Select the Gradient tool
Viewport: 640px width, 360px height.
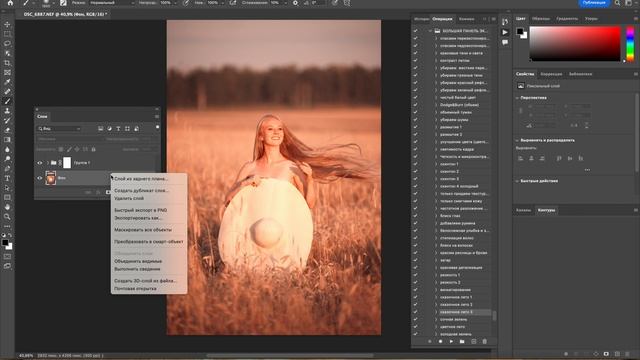coord(7,140)
